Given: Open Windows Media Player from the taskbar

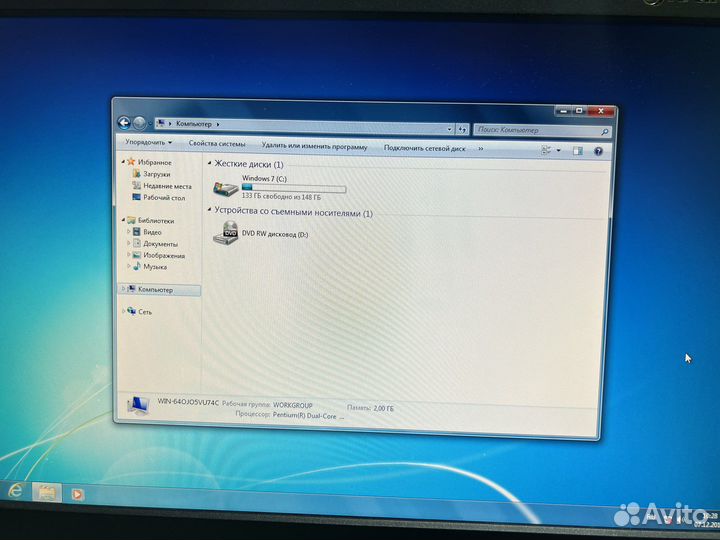Looking at the screenshot, I should [x=77, y=495].
